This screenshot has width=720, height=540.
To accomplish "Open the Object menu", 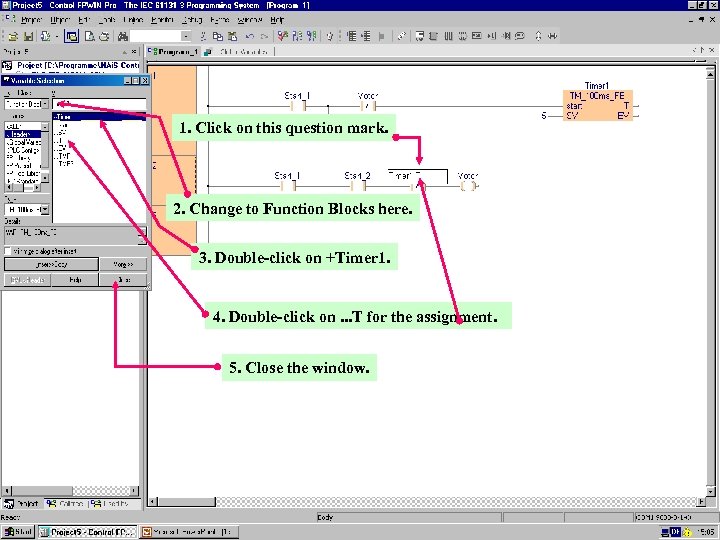I will [60, 20].
